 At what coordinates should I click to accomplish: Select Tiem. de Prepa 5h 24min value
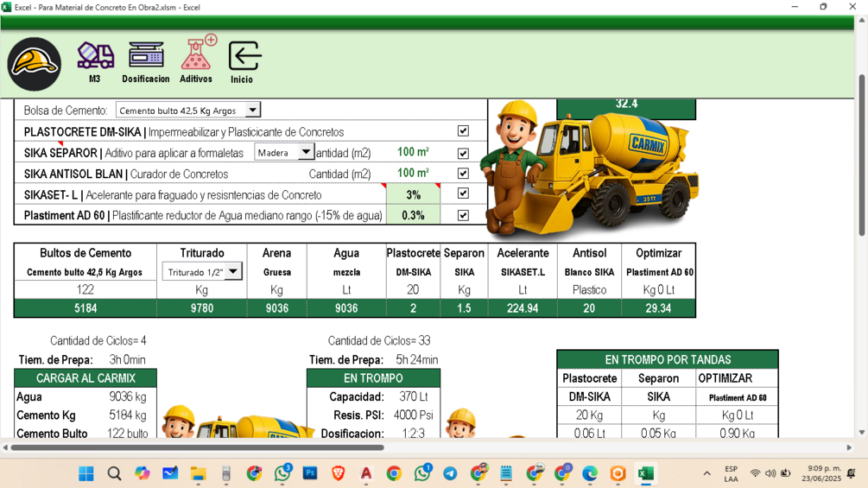coord(417,359)
